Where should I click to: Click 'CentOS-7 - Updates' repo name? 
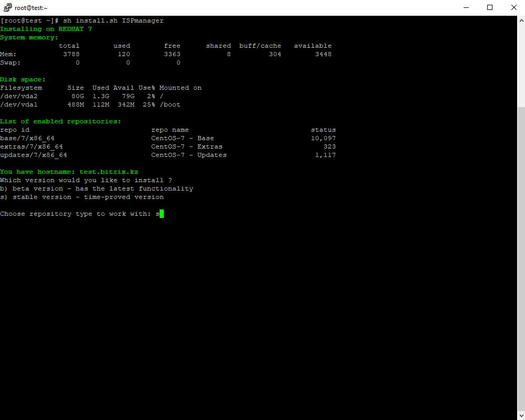click(x=189, y=155)
